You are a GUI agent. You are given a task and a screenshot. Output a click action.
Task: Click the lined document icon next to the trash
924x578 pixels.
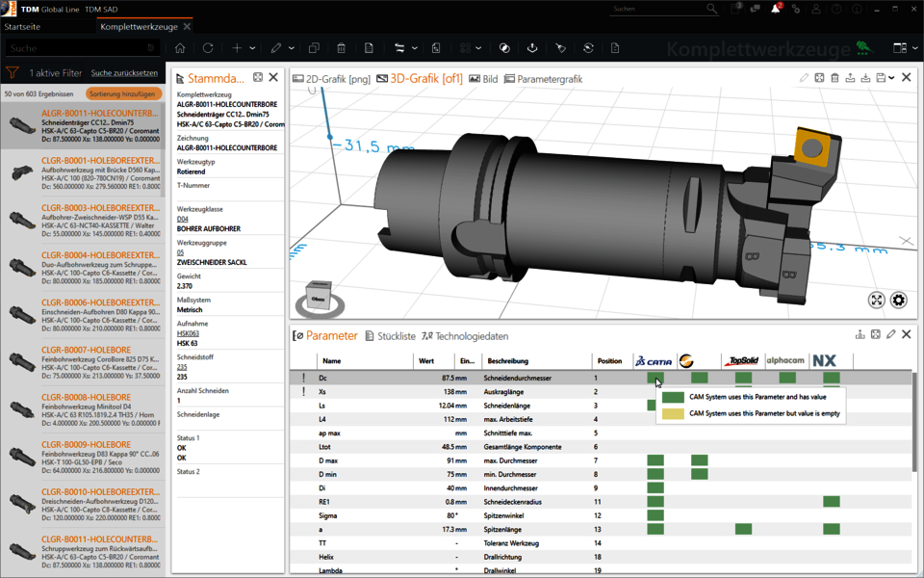[369, 48]
